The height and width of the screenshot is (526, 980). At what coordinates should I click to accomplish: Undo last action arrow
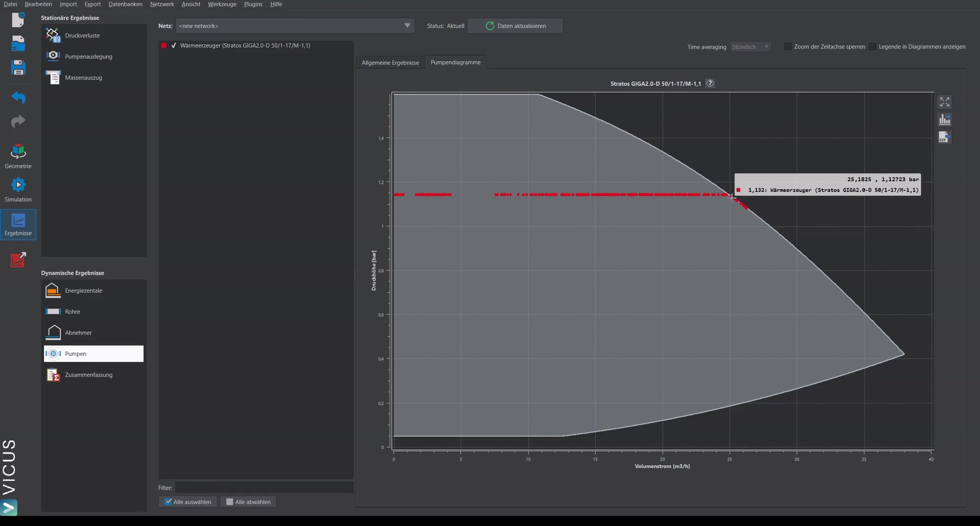18,97
